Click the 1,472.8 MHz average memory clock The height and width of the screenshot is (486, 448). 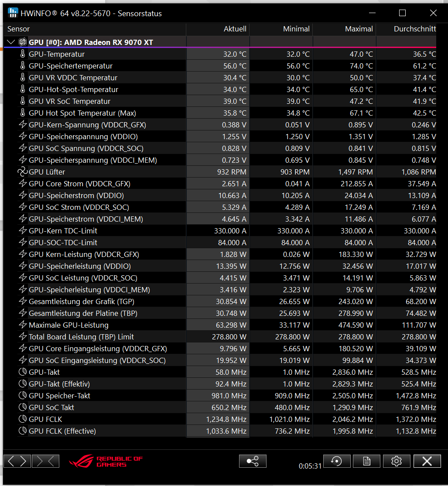pyautogui.click(x=416, y=396)
